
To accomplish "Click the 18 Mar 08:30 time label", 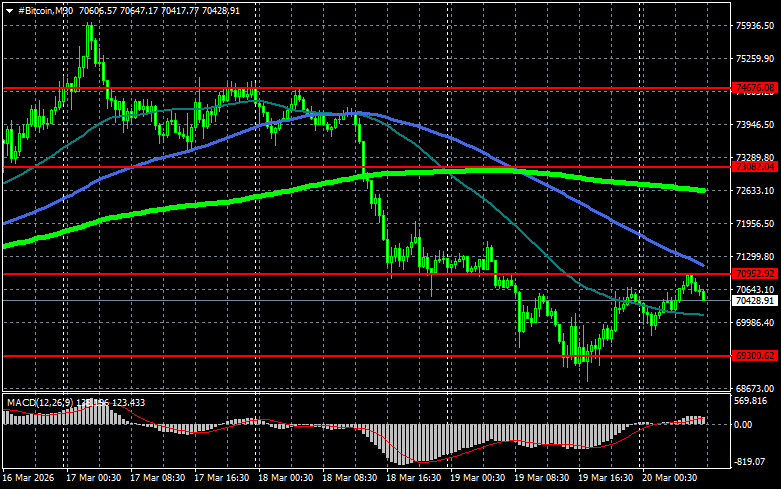I will pyautogui.click(x=350, y=478).
